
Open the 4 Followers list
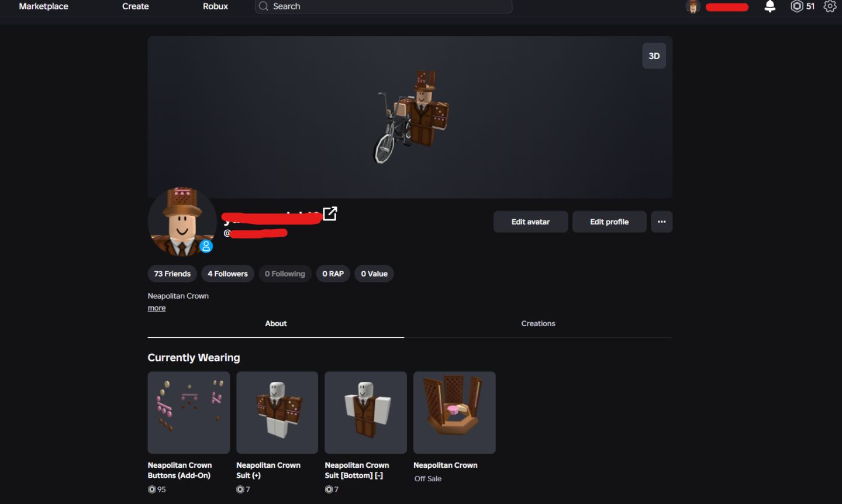click(227, 274)
